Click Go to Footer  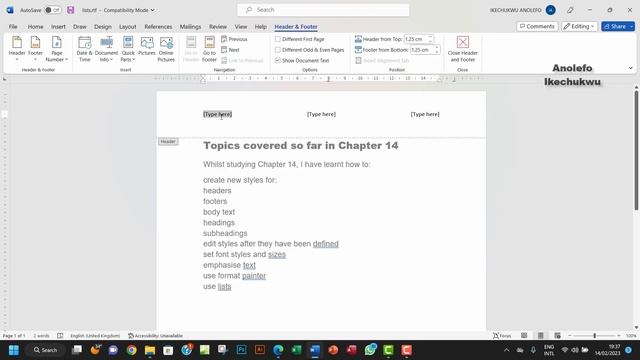[209, 49]
